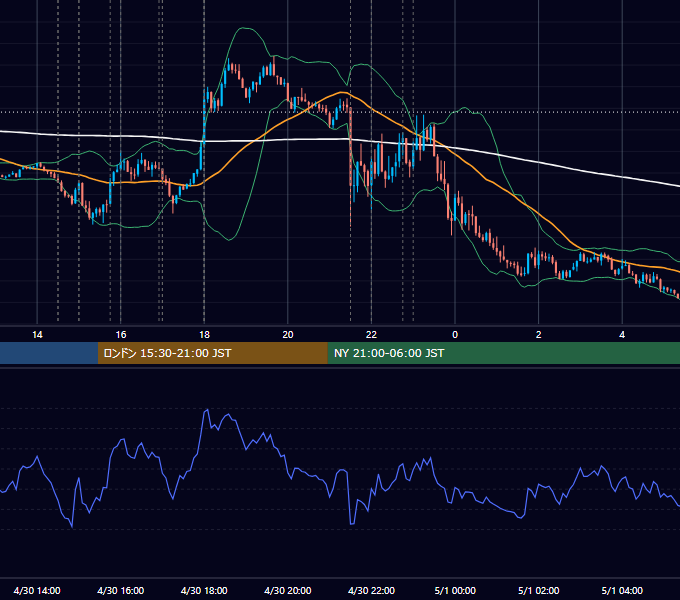680x600 pixels.
Task: Click the 4/30 18:00 date label
Action: click(x=204, y=590)
